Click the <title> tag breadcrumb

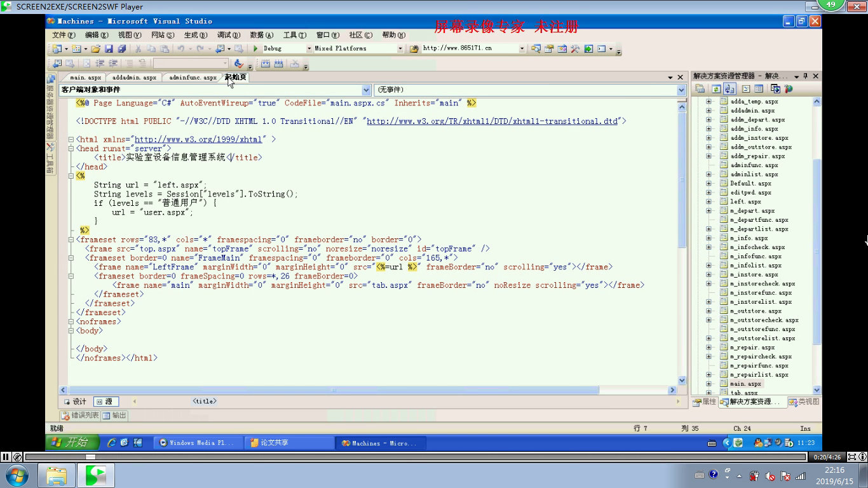click(205, 402)
